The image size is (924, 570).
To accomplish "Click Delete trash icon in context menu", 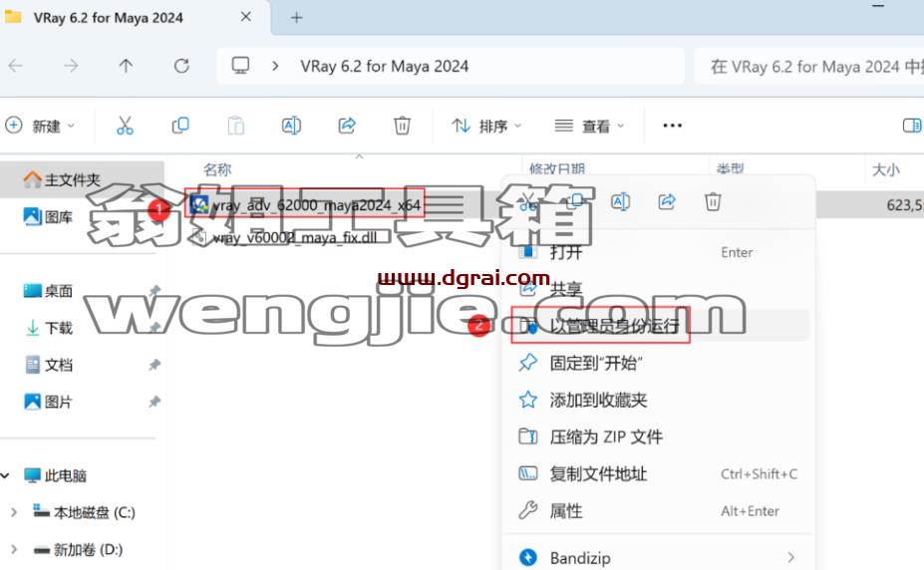I will click(x=713, y=202).
